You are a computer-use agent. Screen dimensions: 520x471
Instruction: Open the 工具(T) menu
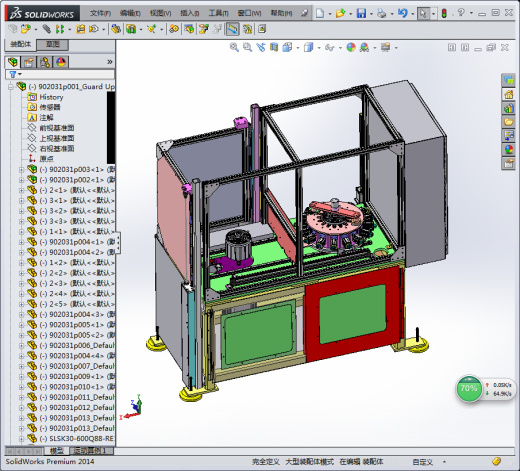coord(218,13)
